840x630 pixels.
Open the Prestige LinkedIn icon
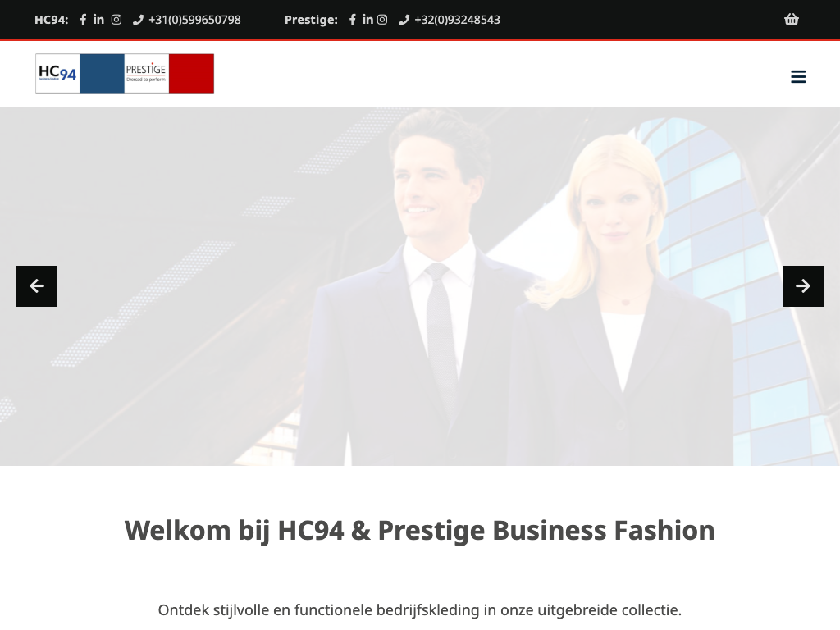coord(367,20)
